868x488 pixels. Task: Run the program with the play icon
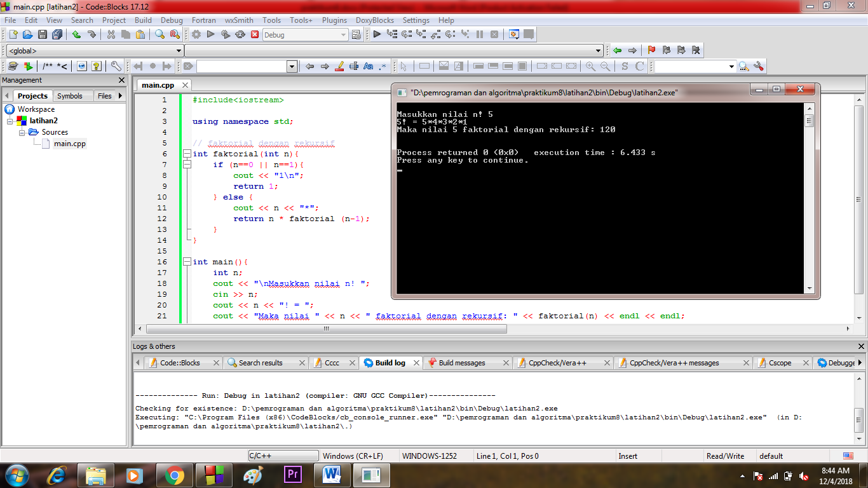pos(211,34)
